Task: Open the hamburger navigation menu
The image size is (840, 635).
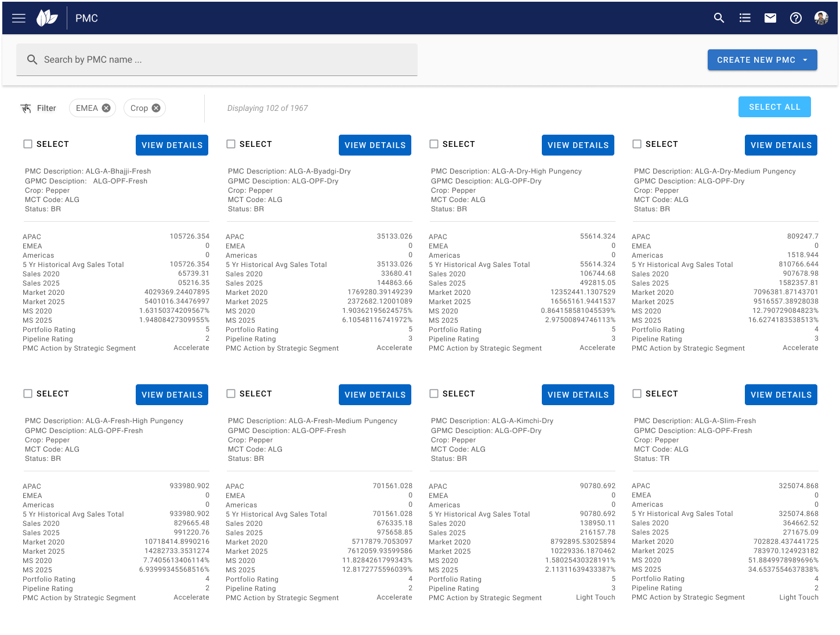Action: (19, 18)
